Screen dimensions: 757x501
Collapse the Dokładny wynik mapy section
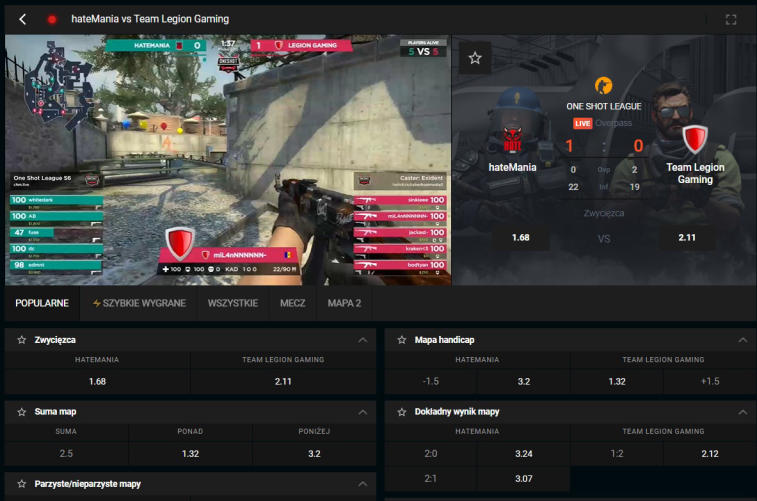pyautogui.click(x=743, y=412)
